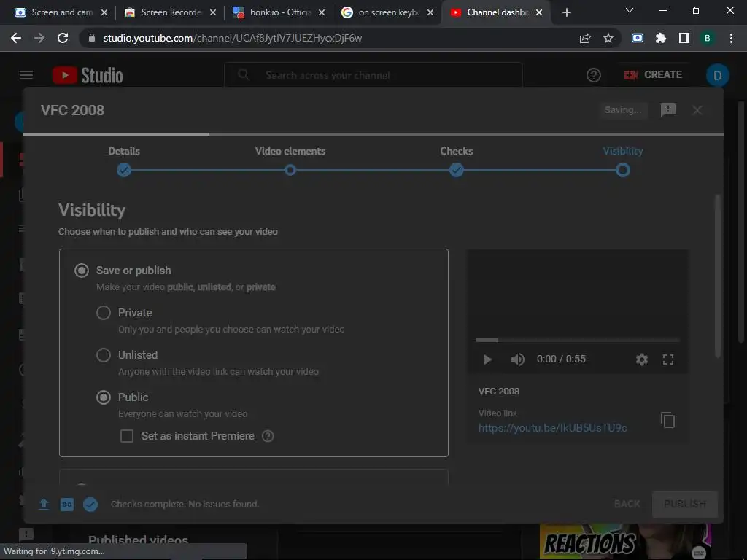Play the video preview
The image size is (747, 560).
point(487,359)
